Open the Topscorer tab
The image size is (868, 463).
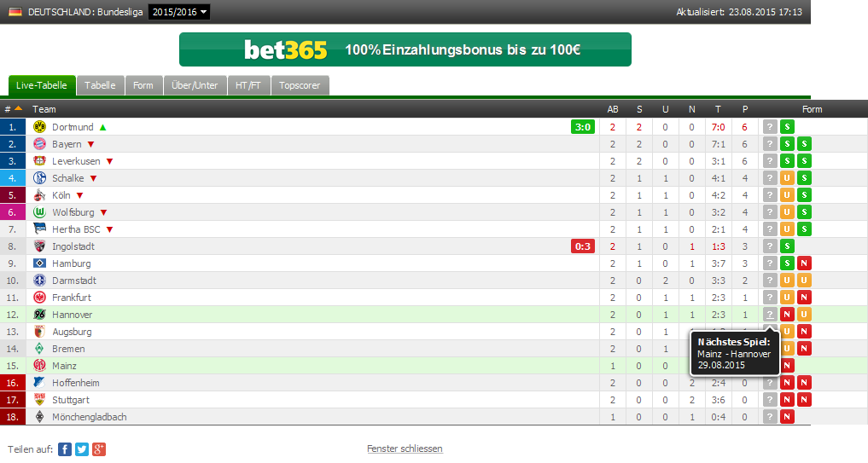coord(299,85)
